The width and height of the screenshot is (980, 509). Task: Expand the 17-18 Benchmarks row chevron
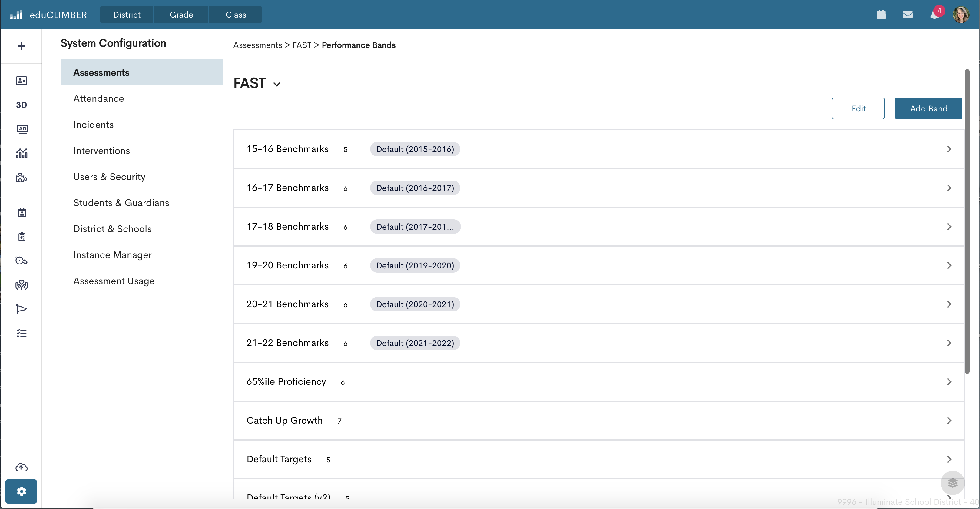pos(949,227)
